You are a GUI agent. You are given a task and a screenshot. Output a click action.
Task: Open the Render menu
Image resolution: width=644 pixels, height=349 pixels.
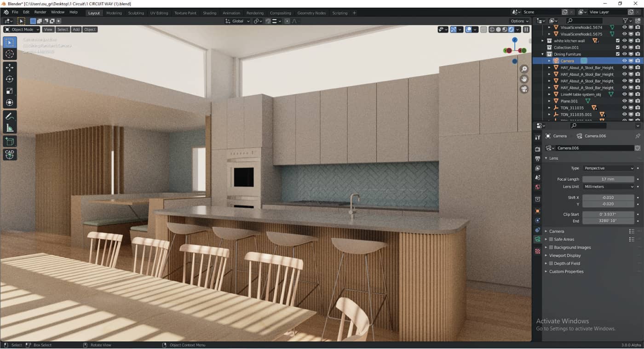click(x=40, y=12)
